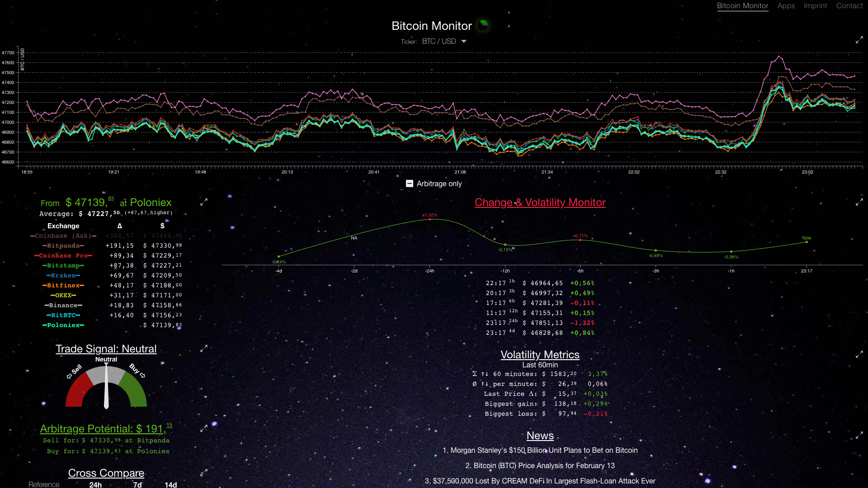This screenshot has width=868, height=488.
Task: Expand the Trade Signal panel
Action: tap(204, 348)
